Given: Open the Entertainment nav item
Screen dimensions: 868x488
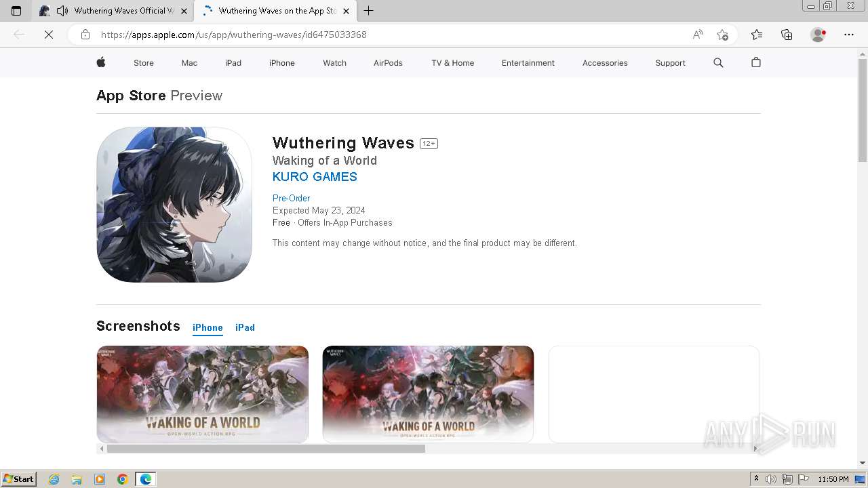Looking at the screenshot, I should pyautogui.click(x=528, y=63).
